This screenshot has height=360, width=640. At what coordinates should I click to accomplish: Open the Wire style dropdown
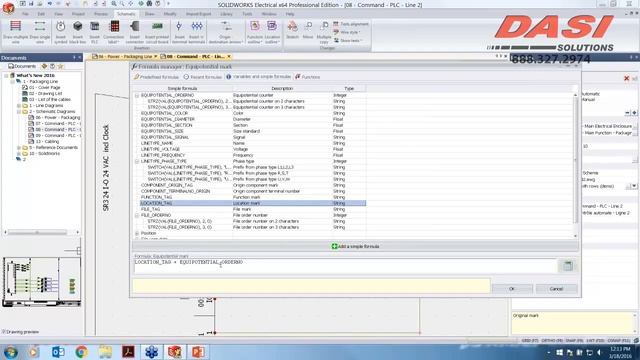click(x=347, y=32)
